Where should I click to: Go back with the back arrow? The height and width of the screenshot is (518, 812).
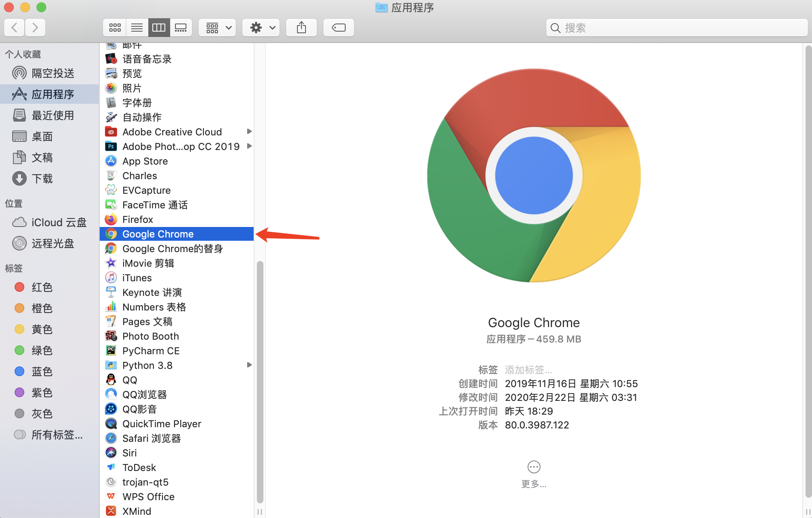(15, 28)
